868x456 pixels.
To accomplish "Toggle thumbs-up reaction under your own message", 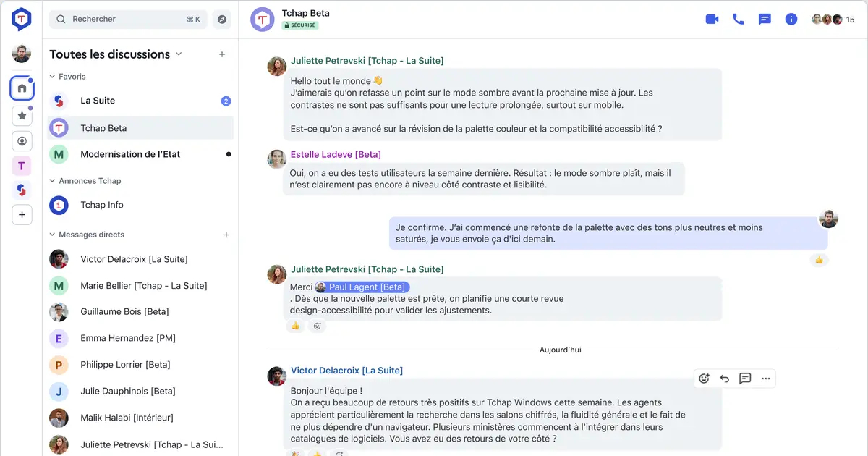I will click(820, 260).
